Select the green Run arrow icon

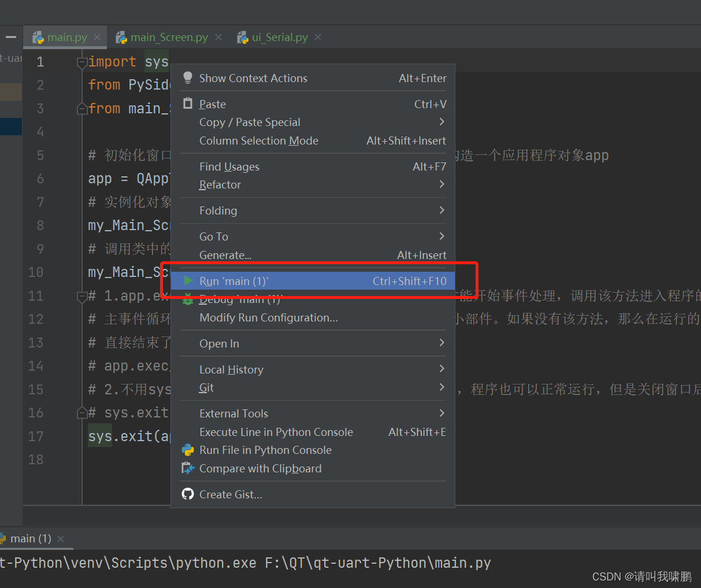(187, 280)
